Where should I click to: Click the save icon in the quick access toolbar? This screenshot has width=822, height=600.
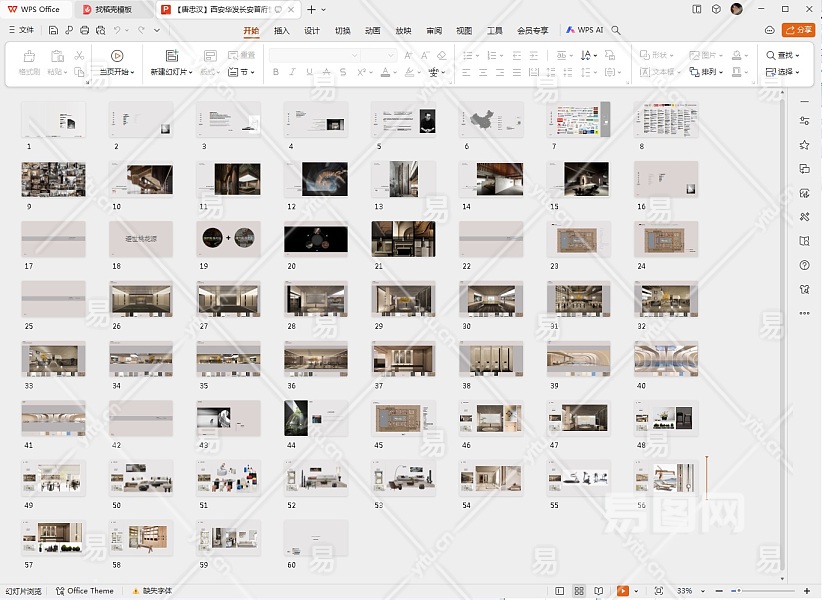coord(53,30)
